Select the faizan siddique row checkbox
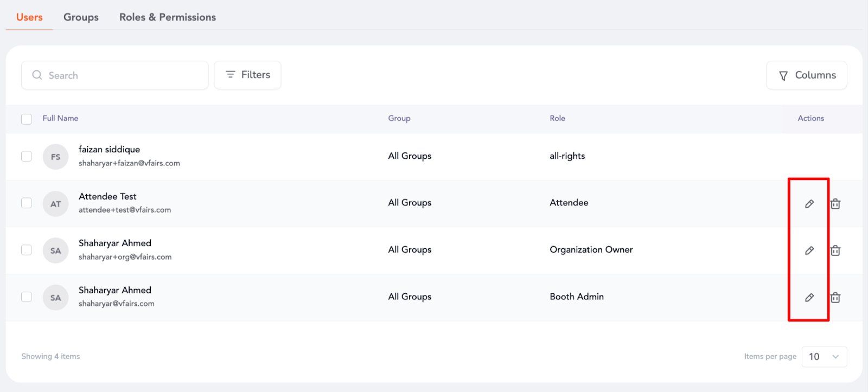868x392 pixels. [27, 156]
